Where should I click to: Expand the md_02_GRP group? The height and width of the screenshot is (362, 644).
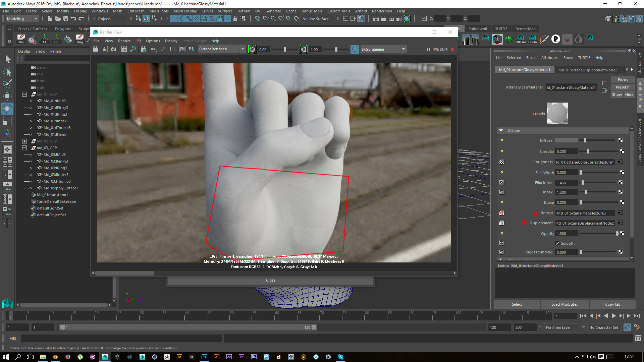[24, 141]
